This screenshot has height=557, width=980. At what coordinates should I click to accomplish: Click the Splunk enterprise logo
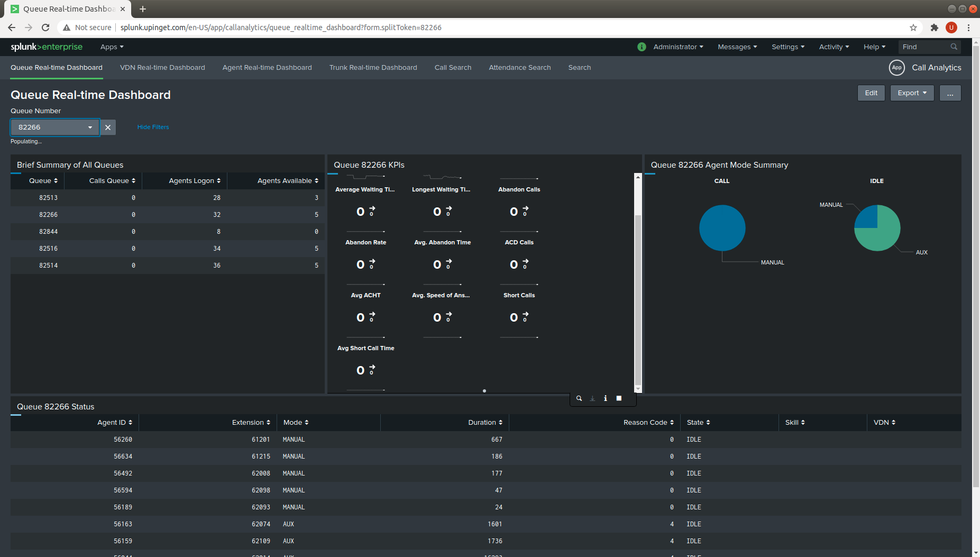tap(47, 47)
